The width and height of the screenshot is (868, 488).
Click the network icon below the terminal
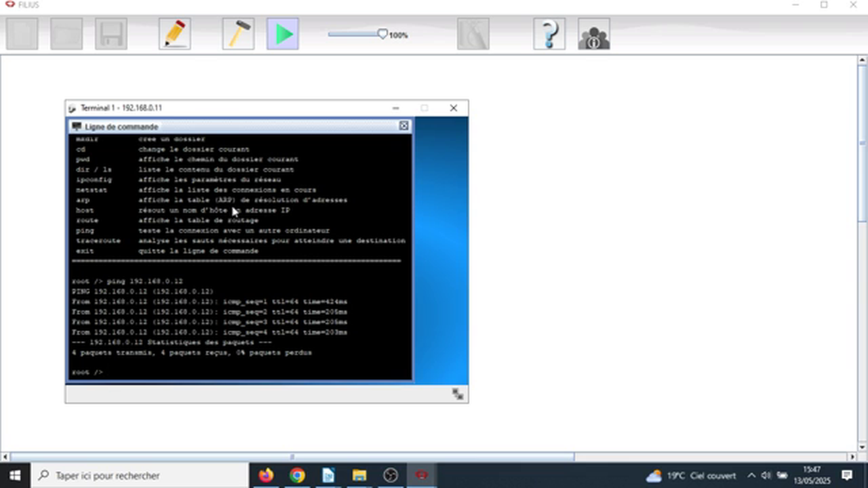click(458, 394)
